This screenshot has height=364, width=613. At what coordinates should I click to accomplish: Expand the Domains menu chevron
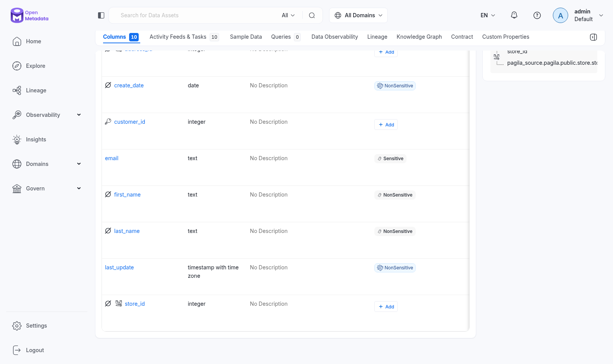[79, 164]
